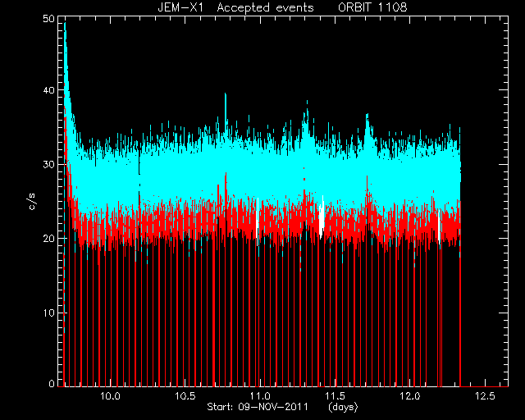Click the y-axis label 'c/s'
The height and width of the screenshot is (420, 525).
click(x=33, y=202)
